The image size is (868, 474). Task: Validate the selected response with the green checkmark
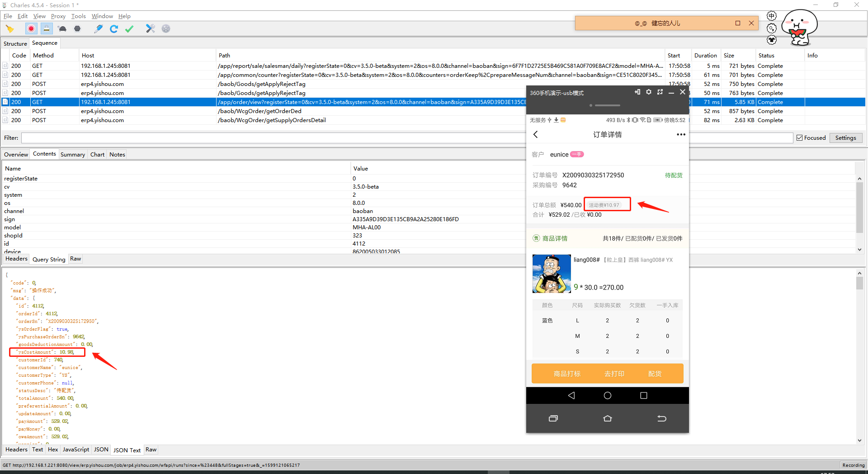tap(129, 29)
